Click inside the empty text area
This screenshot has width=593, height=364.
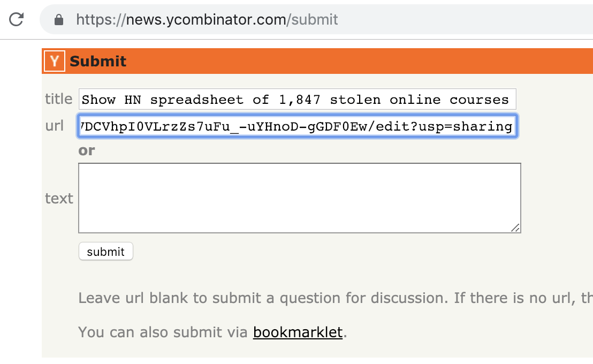(299, 198)
